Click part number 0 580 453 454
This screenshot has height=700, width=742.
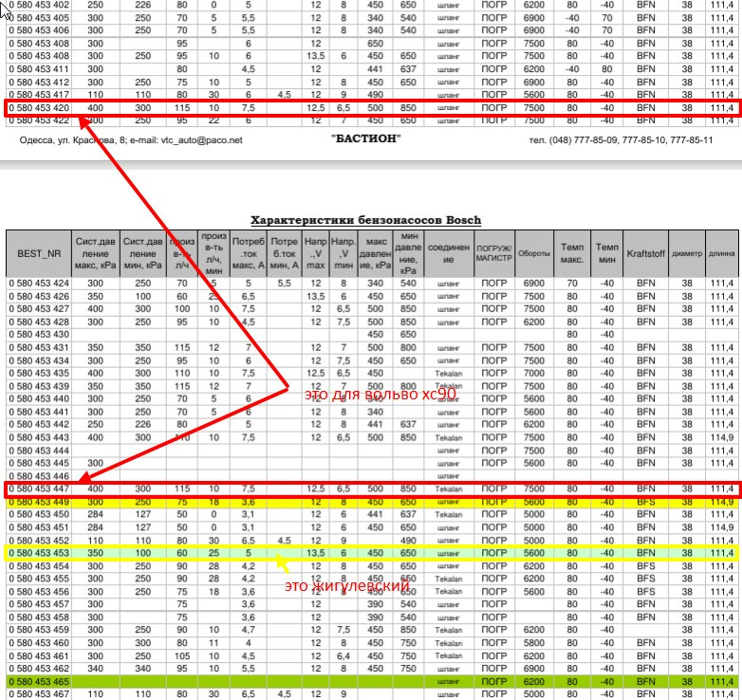[x=39, y=566]
